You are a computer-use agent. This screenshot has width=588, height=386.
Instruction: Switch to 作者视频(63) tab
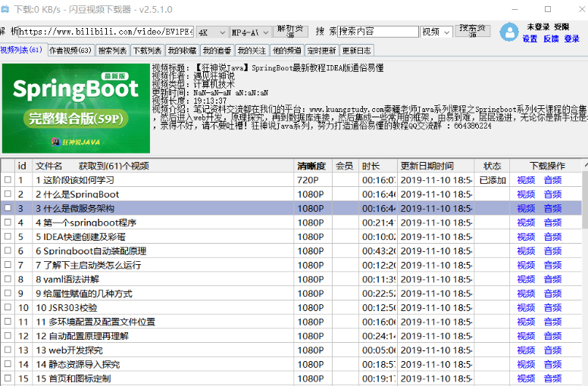pyautogui.click(x=70, y=51)
